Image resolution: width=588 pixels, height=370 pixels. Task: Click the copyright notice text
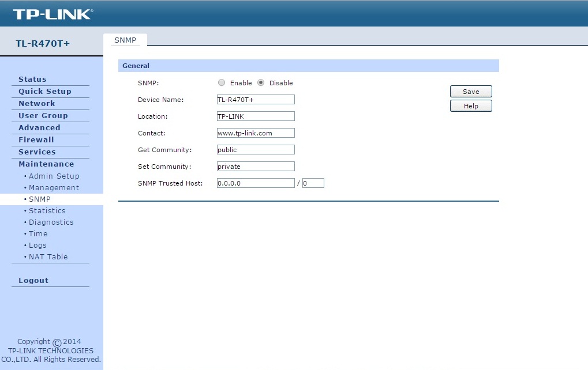click(51, 350)
